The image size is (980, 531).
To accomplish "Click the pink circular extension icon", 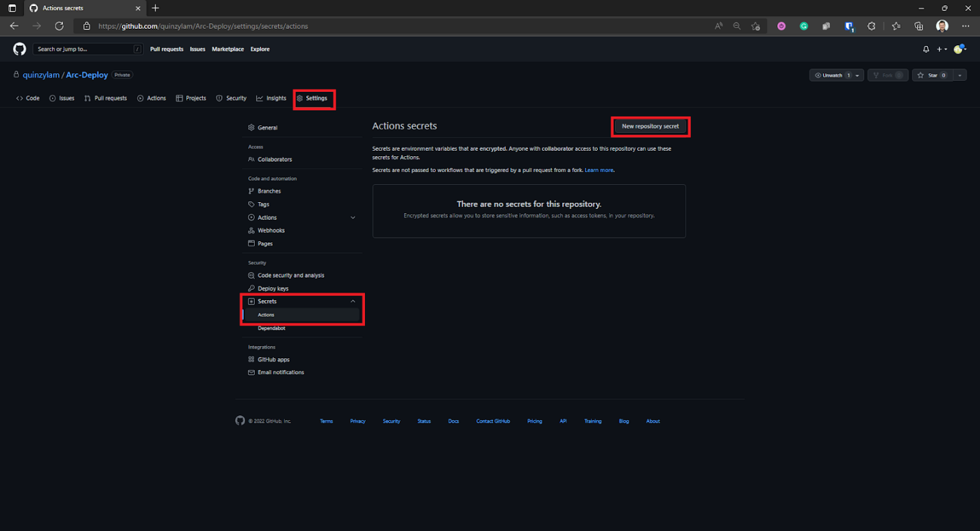I will (x=781, y=26).
